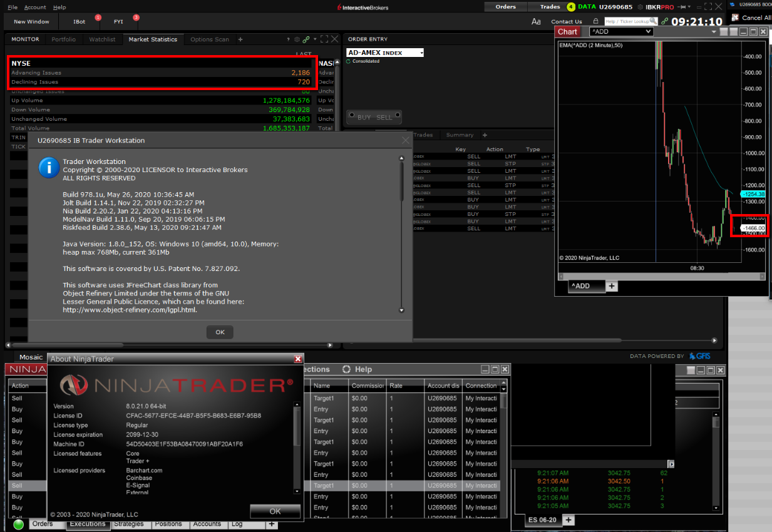Screen dimensions: 772x532
Task: Add a new chart tab with plus button
Action: click(612, 286)
